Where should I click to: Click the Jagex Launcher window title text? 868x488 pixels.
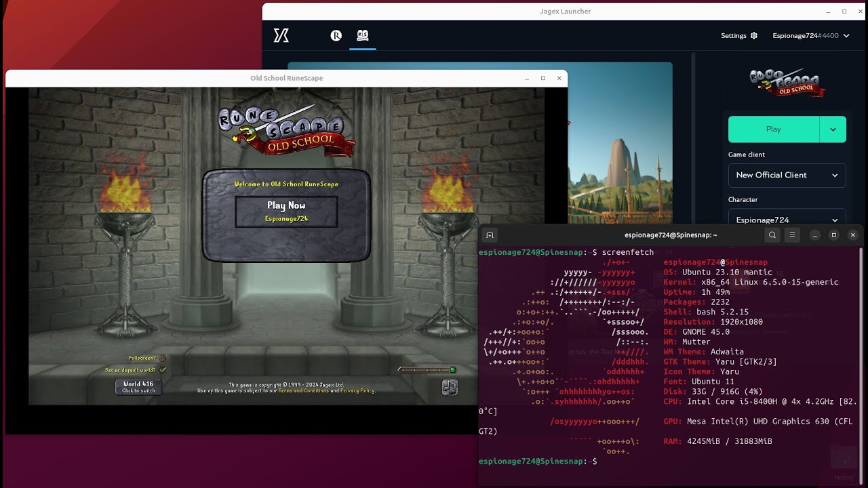click(x=566, y=12)
